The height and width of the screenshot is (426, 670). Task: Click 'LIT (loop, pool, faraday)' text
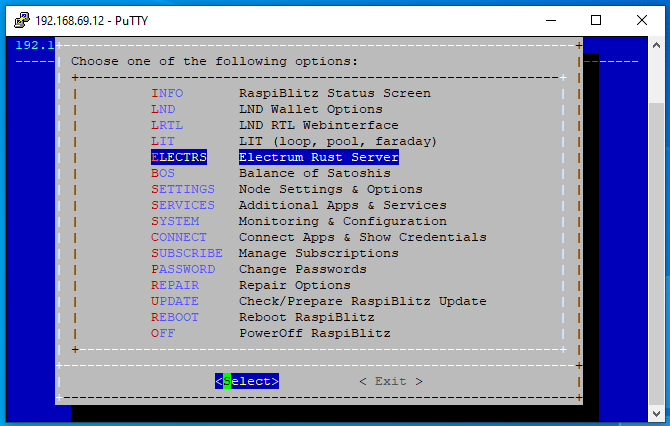tap(338, 141)
